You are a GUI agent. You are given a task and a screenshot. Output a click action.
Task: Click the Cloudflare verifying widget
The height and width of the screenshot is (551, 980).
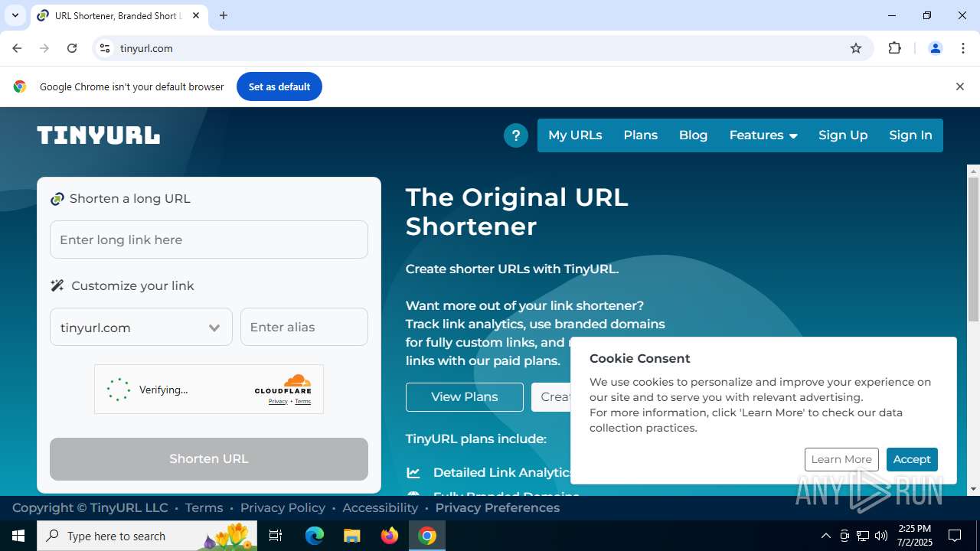(x=209, y=390)
